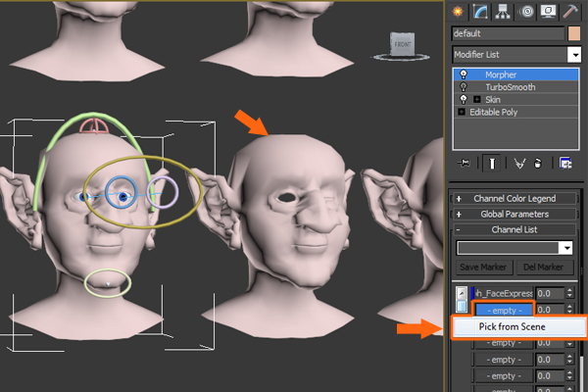Open the Display panel monitor tab

pyautogui.click(x=548, y=12)
